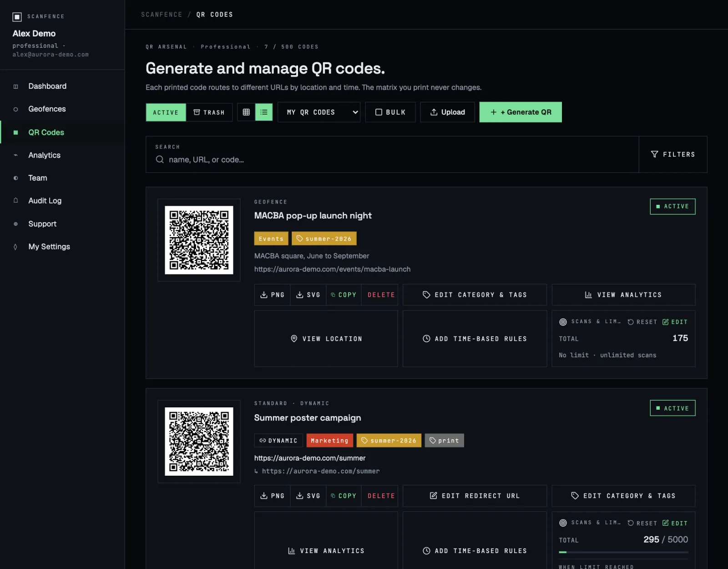
Task: Download PNG for MACBA pop-up code
Action: pyautogui.click(x=272, y=295)
